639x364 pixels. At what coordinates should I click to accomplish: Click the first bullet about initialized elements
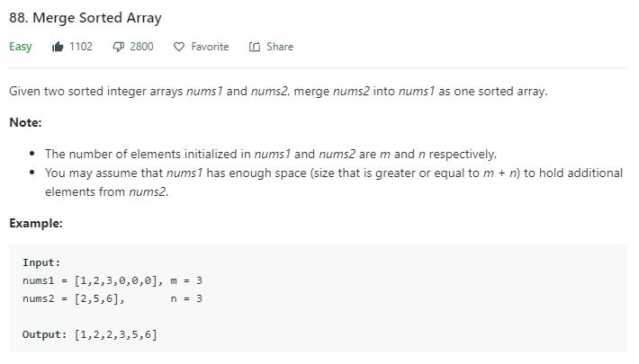click(270, 154)
